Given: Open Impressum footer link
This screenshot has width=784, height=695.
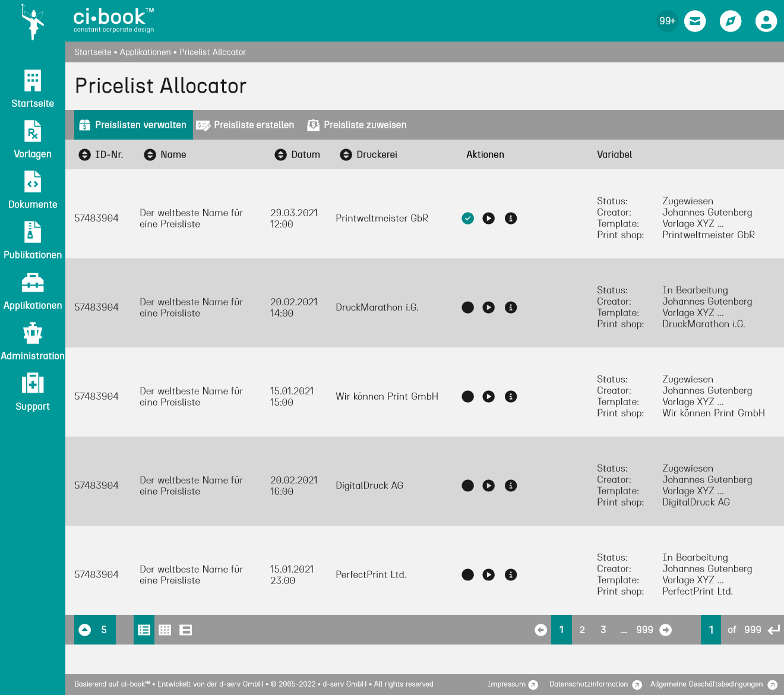Looking at the screenshot, I should pyautogui.click(x=513, y=684).
